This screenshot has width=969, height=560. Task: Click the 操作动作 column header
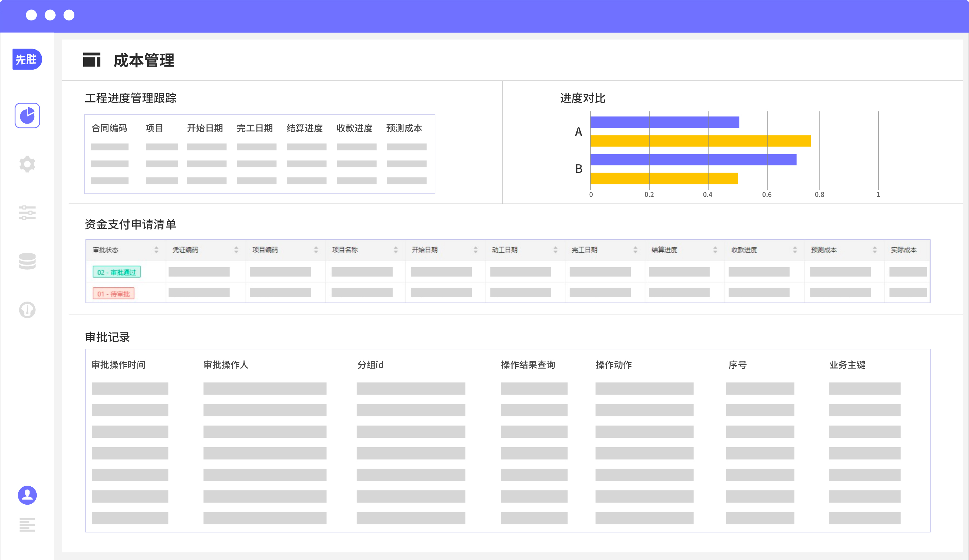[x=614, y=365]
